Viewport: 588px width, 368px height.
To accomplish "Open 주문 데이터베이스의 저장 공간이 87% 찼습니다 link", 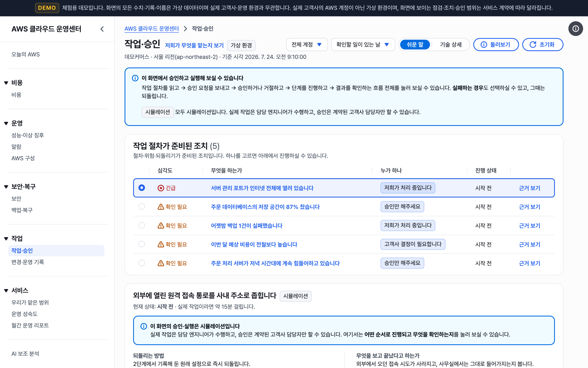I will 265,207.
